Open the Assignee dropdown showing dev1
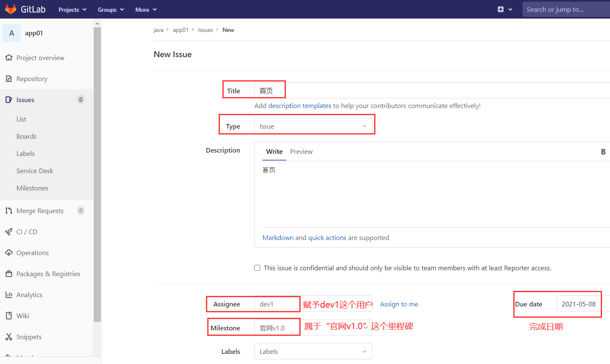The width and height of the screenshot is (610, 364). 313,304
